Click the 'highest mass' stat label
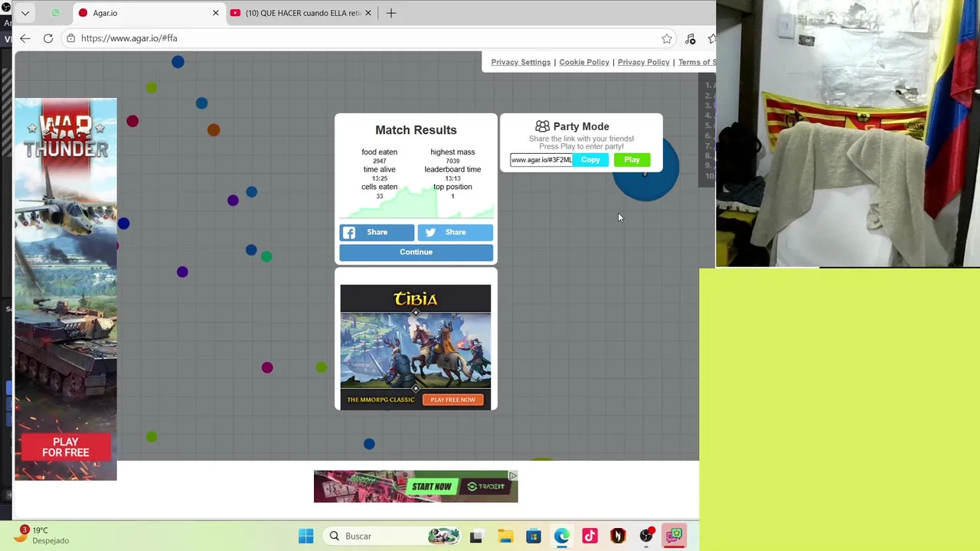 [452, 152]
